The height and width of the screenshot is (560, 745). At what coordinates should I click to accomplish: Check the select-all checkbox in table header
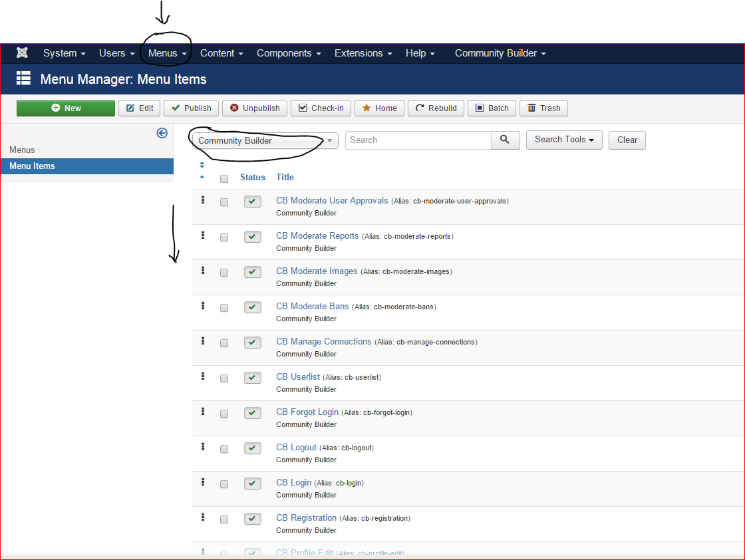[x=224, y=179]
